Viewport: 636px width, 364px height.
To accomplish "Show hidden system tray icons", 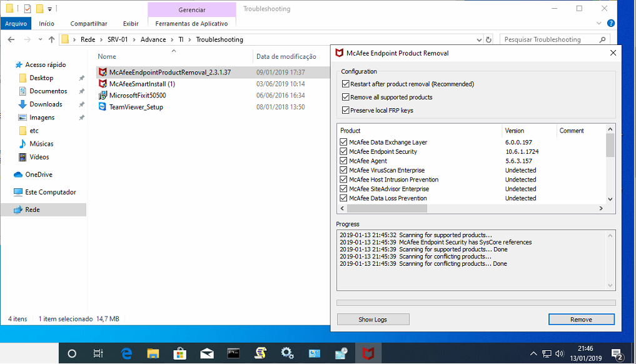I will tap(533, 354).
